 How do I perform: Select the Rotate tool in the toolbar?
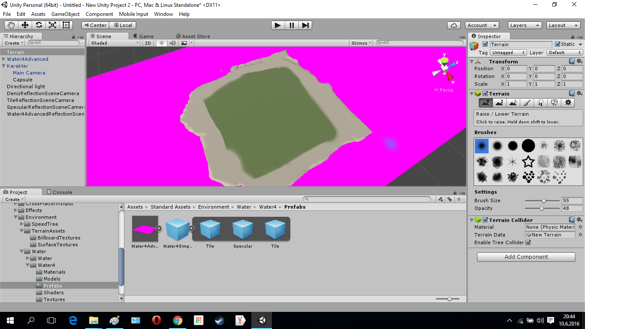(39, 25)
